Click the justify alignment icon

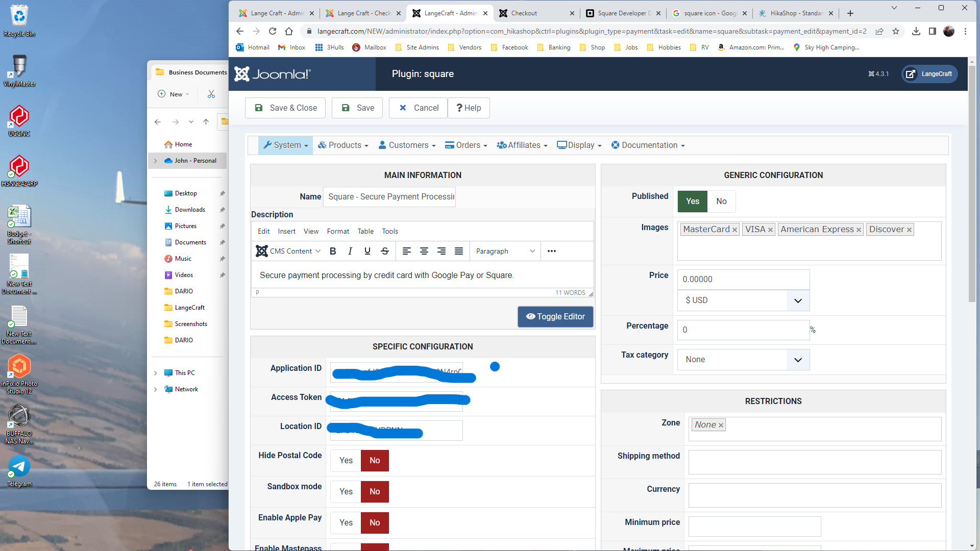tap(459, 251)
